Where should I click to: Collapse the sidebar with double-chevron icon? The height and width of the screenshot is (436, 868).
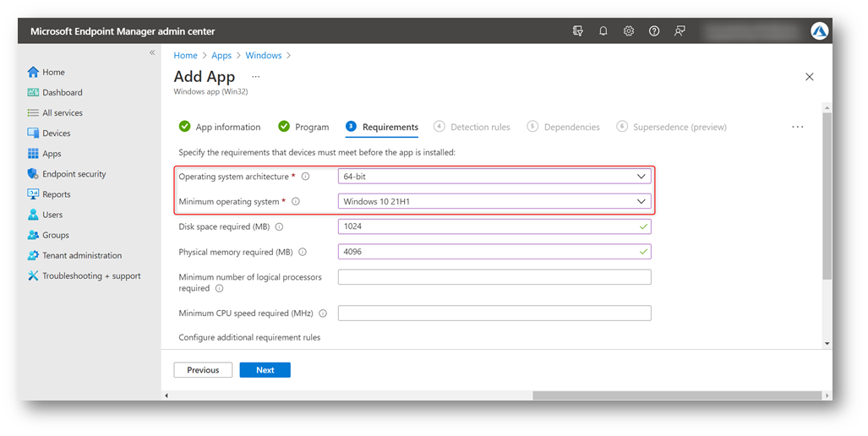(x=152, y=52)
